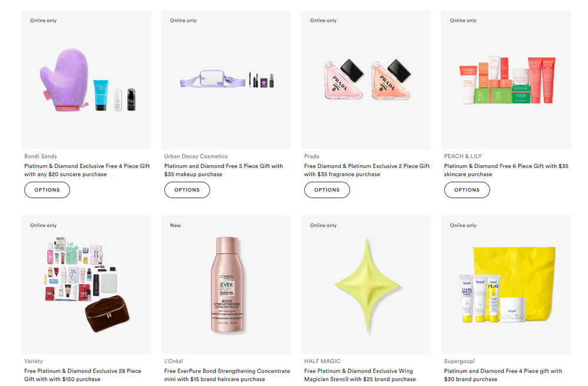Open the Bondi Sands purple mitt gift image
Screen dimensions: 588x386
(x=86, y=80)
